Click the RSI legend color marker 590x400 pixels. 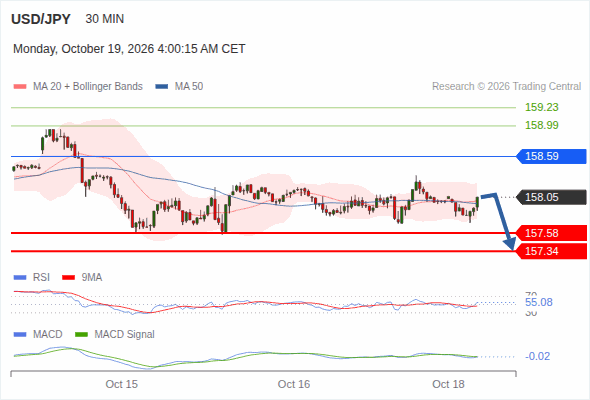coord(20,278)
